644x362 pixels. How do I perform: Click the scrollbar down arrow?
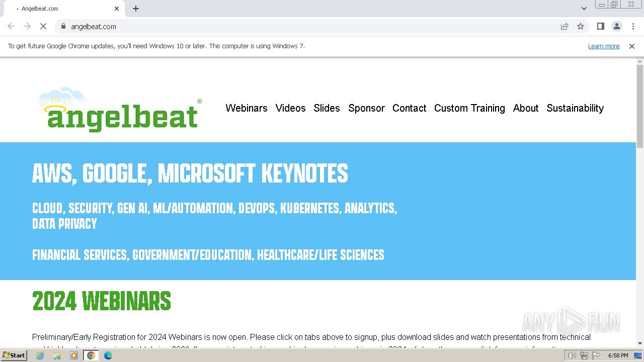tap(640, 343)
